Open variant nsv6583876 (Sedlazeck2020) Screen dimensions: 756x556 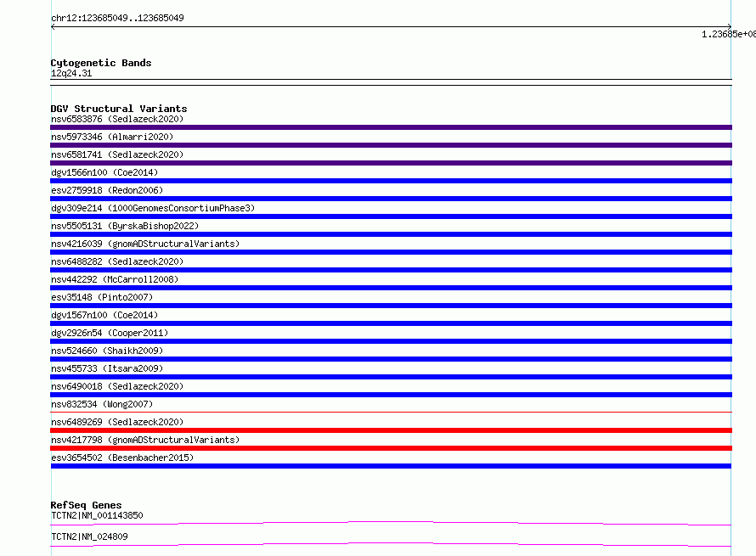click(117, 119)
